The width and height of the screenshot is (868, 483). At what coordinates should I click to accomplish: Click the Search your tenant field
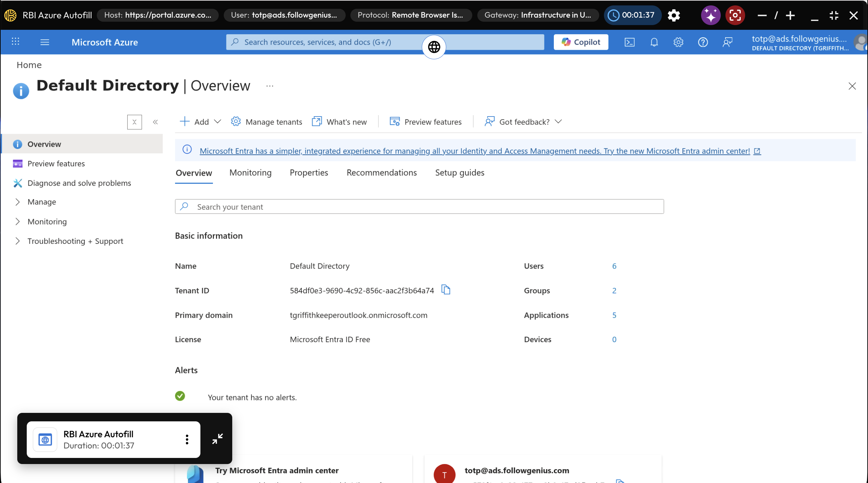pyautogui.click(x=419, y=207)
